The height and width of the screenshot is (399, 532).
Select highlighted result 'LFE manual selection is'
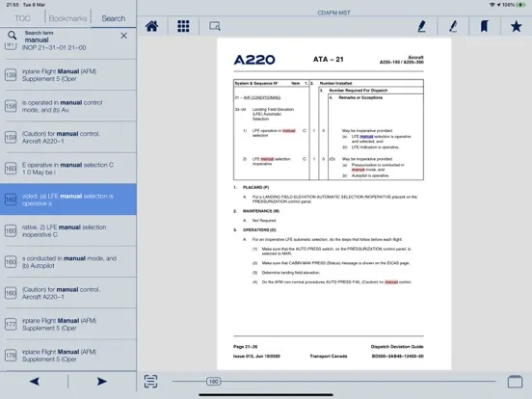tap(68, 199)
